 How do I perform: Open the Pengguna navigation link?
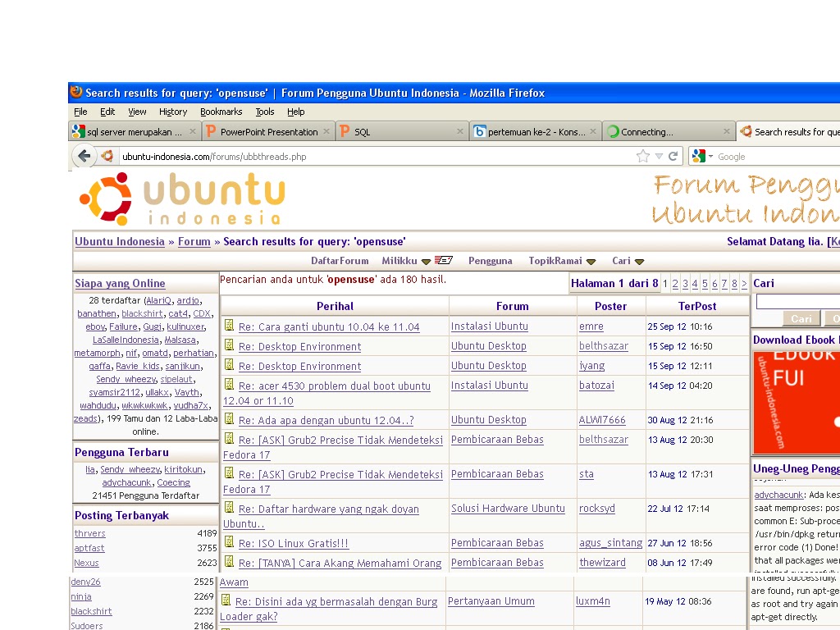491,261
